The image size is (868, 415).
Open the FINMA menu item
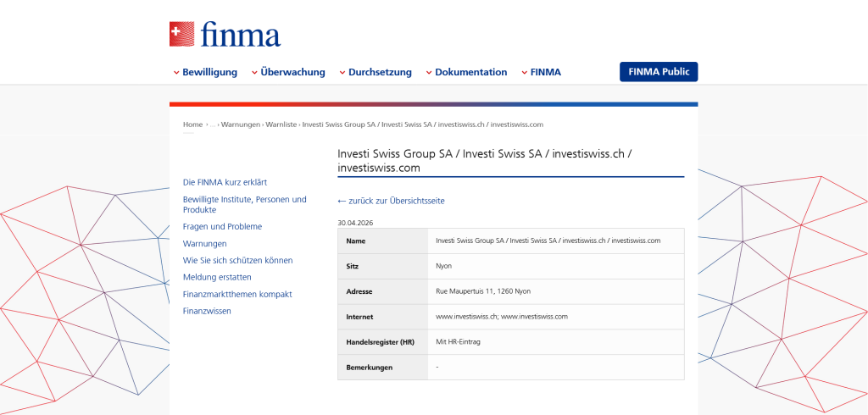(546, 72)
